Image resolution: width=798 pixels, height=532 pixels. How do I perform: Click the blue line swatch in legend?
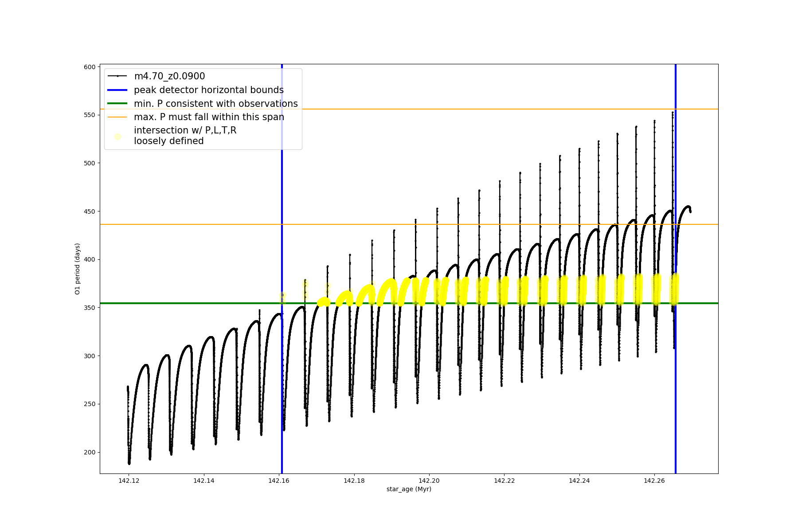point(117,90)
